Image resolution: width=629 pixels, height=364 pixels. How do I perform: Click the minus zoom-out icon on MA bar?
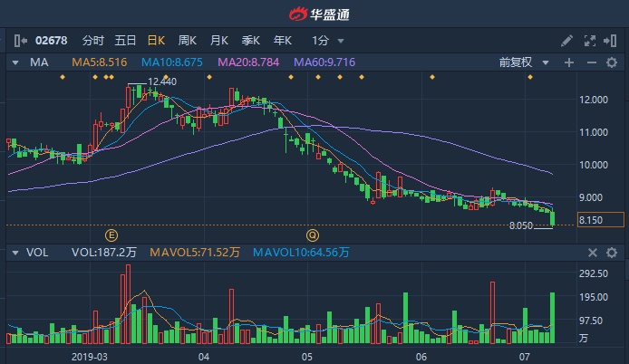pos(590,62)
